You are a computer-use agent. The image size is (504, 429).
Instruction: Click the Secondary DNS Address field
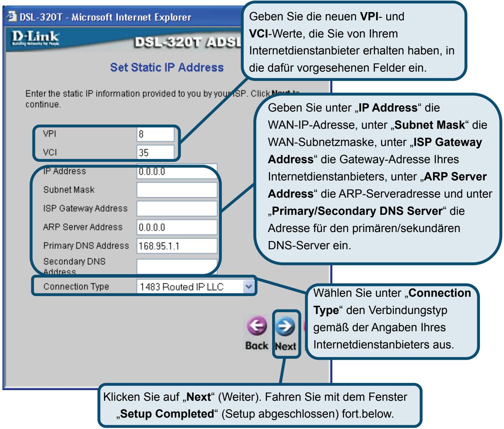pyautogui.click(x=177, y=266)
